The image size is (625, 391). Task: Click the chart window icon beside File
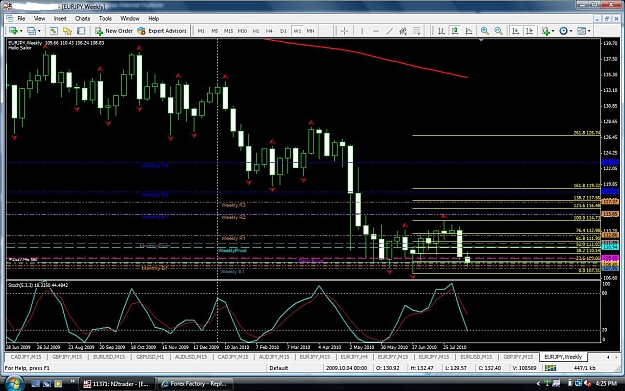10,18
